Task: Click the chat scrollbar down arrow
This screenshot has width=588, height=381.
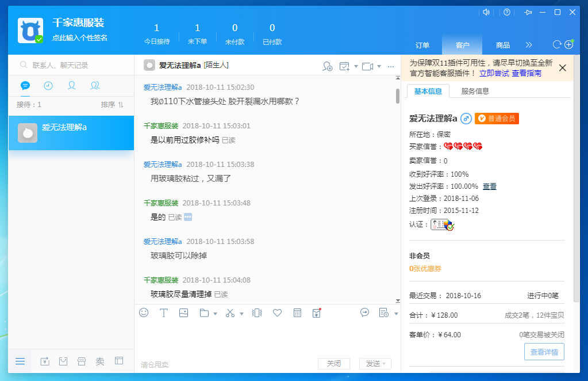Action: 398,300
